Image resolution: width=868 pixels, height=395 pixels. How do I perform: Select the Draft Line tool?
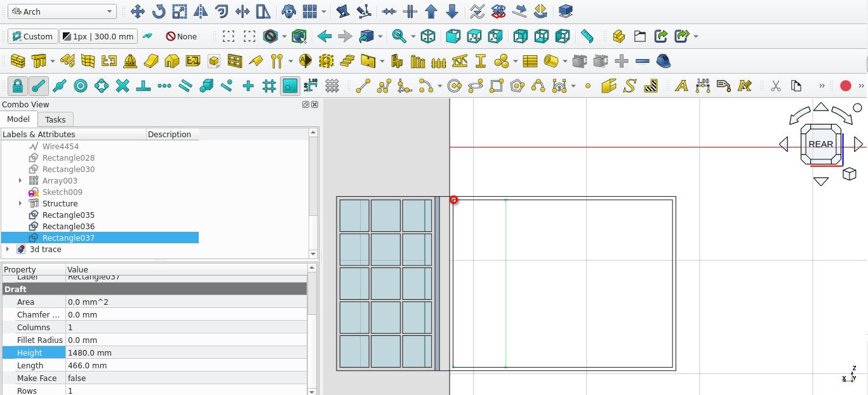pyautogui.click(x=363, y=86)
